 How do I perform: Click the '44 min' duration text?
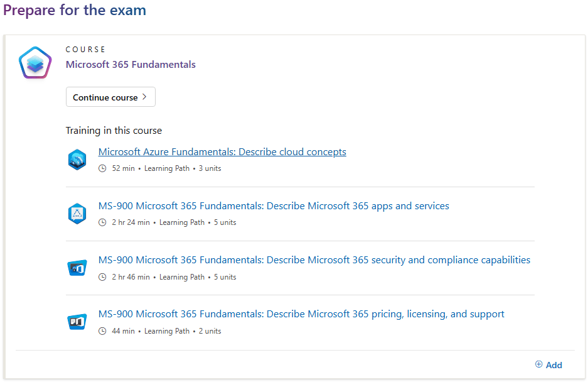124,331
